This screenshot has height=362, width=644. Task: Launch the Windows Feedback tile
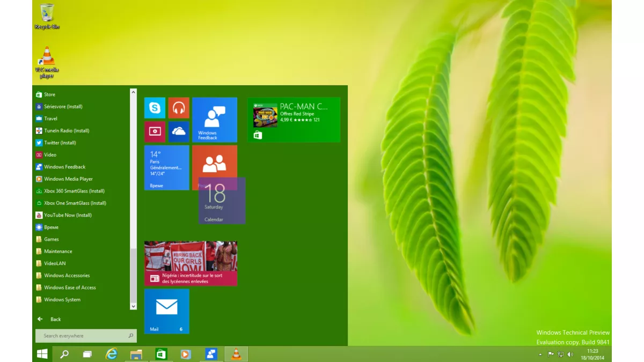coord(215,120)
